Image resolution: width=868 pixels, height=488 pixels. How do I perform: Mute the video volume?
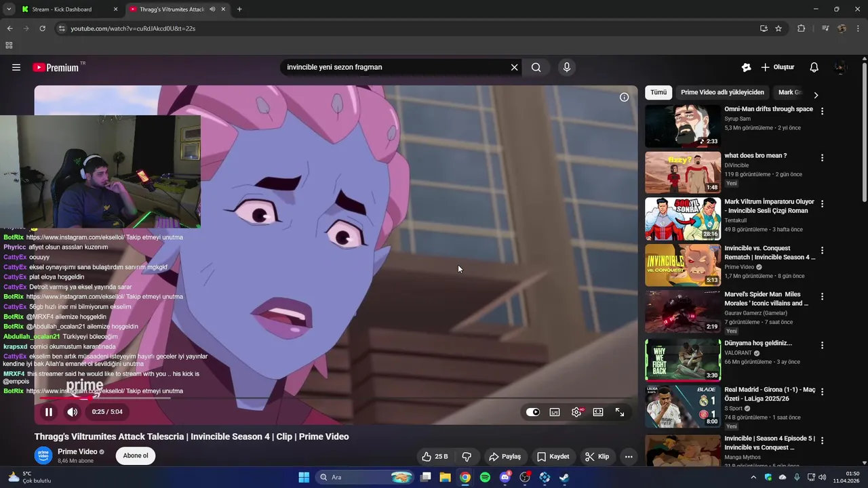(72, 411)
